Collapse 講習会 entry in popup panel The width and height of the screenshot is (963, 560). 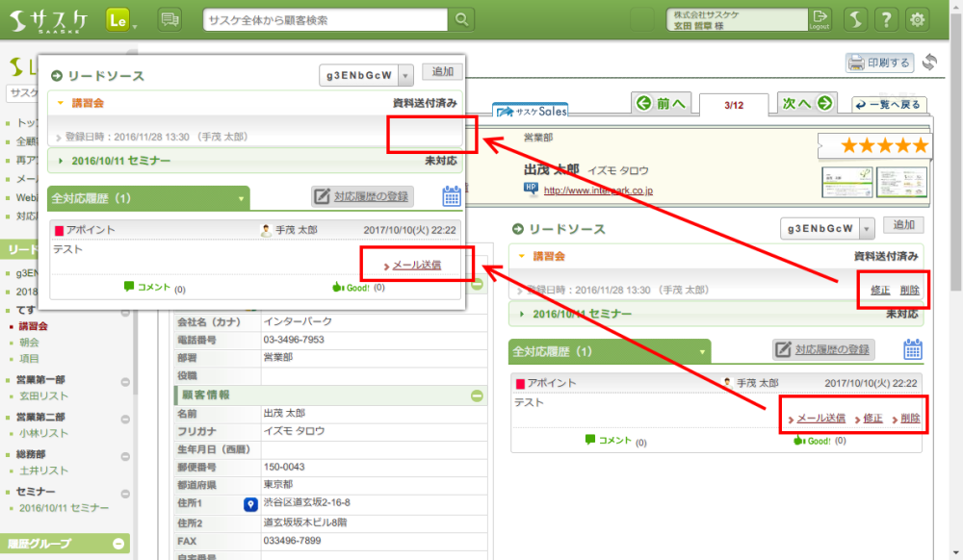tap(60, 103)
